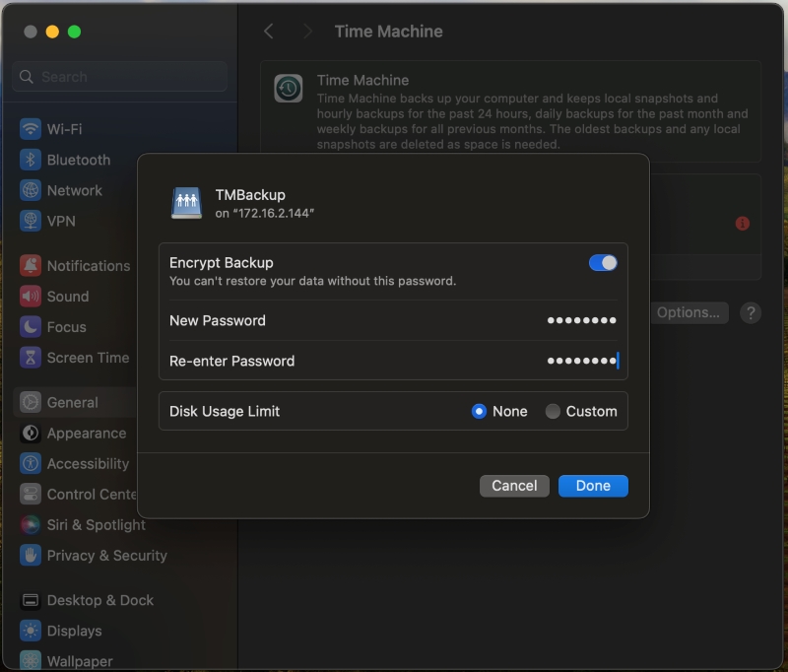
Task: Click the Notifications bell icon
Action: point(31,265)
